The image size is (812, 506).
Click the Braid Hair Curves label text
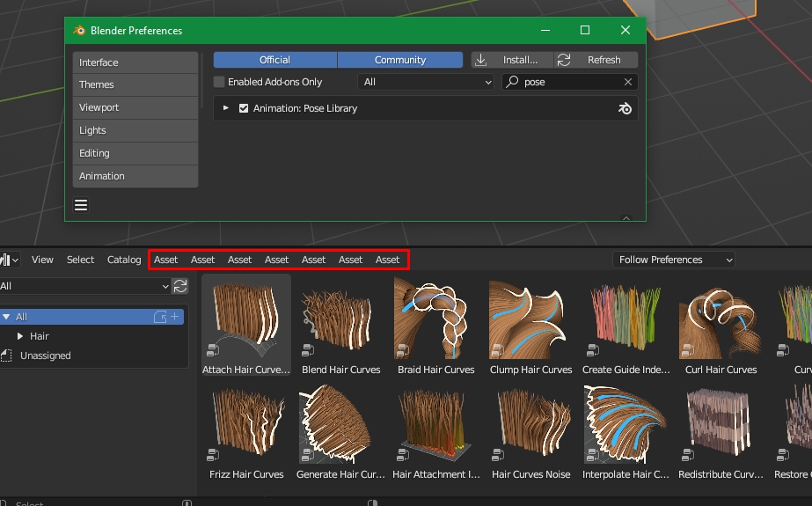tap(436, 370)
